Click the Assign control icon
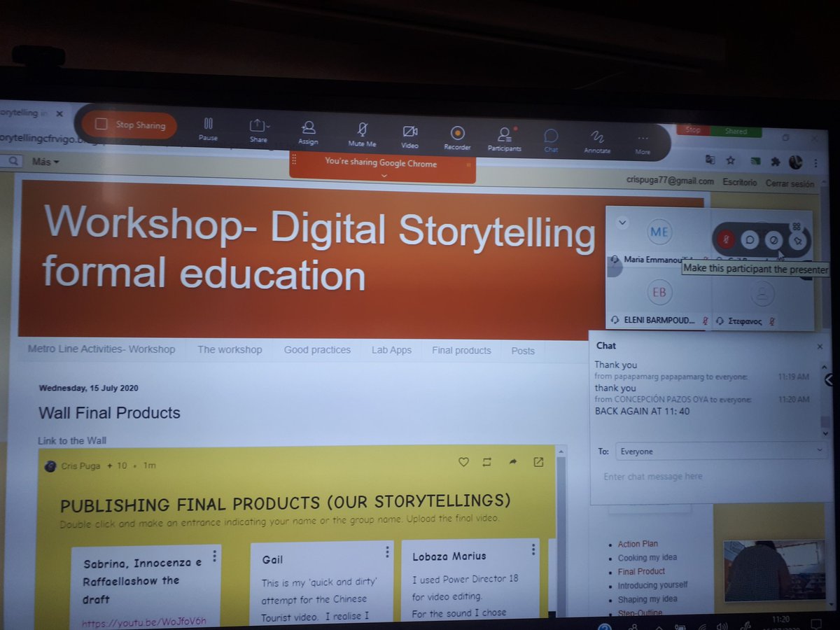The width and height of the screenshot is (840, 630). pos(308,132)
